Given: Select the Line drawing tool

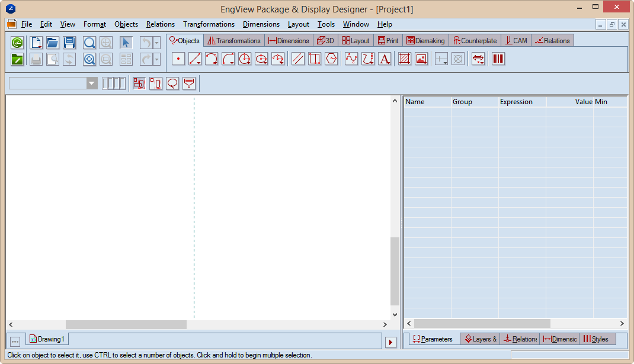Looking at the screenshot, I should [195, 59].
